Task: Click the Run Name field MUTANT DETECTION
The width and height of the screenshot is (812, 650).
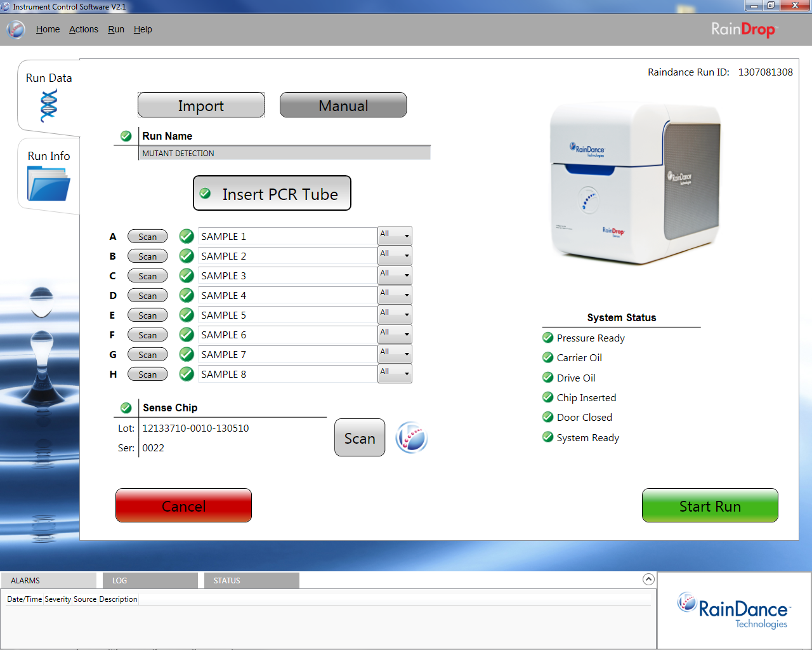Action: [x=284, y=153]
